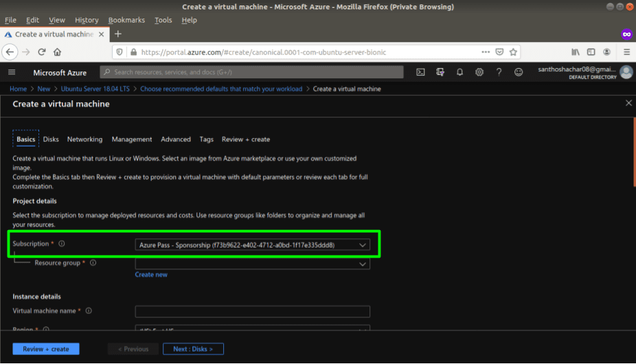Open the File menu

pos(10,20)
